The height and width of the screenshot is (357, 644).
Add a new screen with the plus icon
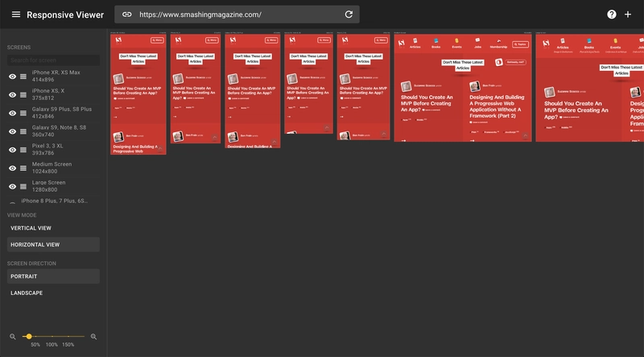click(628, 15)
